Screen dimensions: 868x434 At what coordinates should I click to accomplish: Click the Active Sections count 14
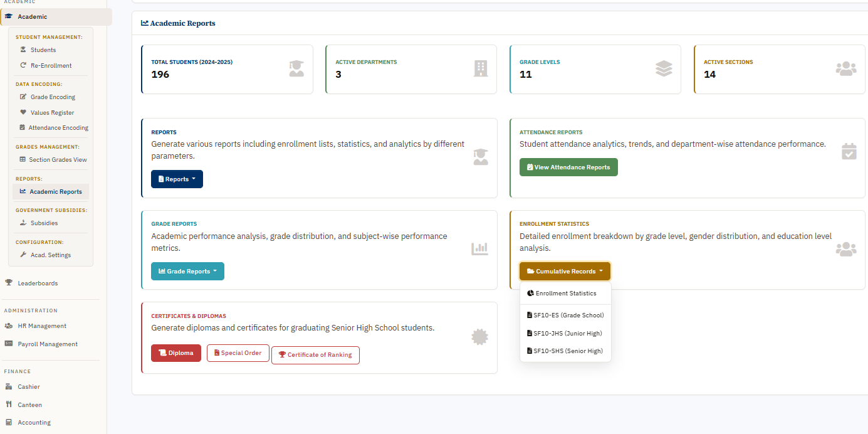709,74
